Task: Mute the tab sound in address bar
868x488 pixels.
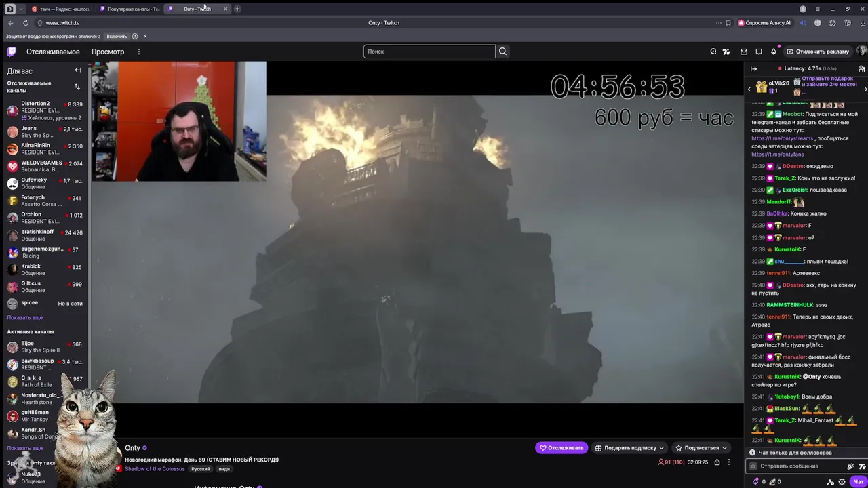Action: coord(803,23)
